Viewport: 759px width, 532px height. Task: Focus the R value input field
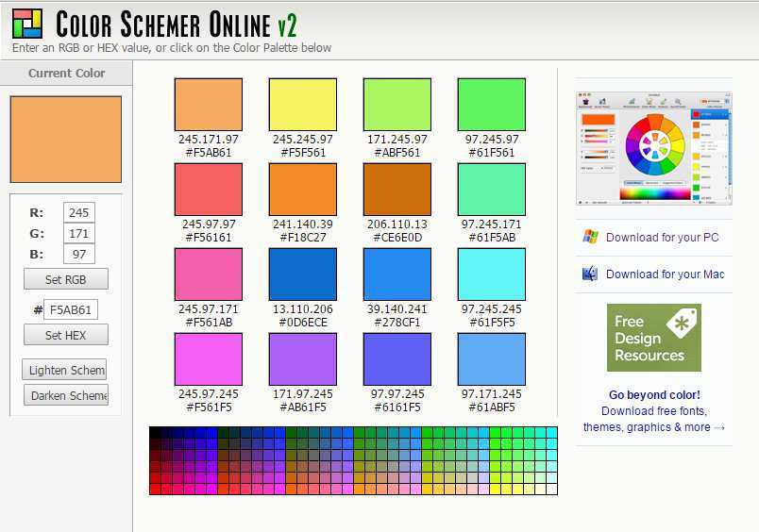[79, 212]
